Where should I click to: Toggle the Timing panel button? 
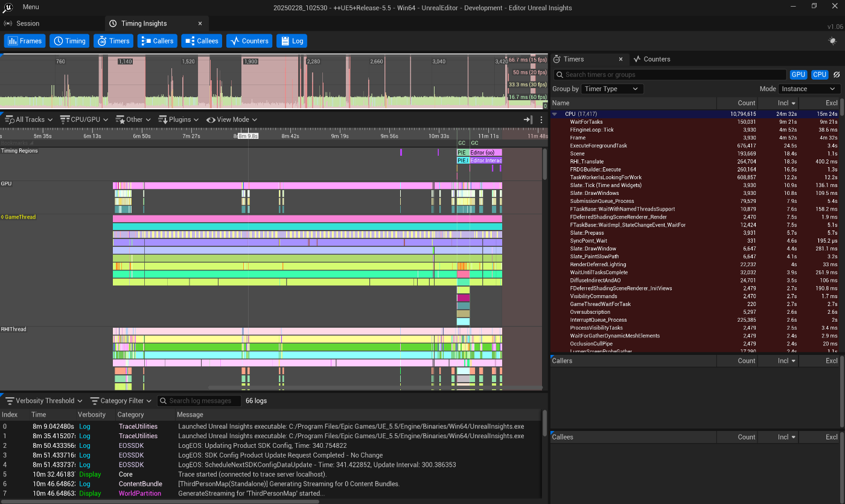(x=69, y=41)
